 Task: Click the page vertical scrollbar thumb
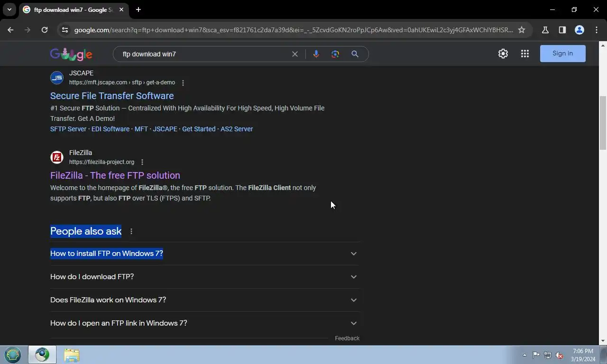[x=603, y=123]
